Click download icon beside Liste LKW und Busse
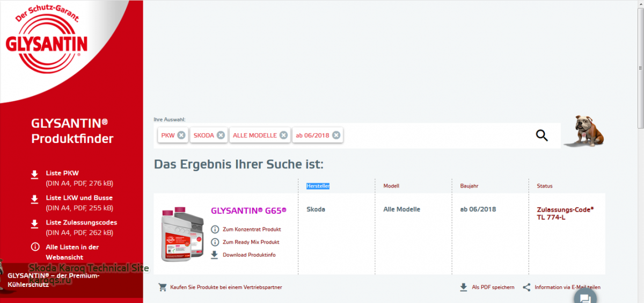 (x=35, y=199)
